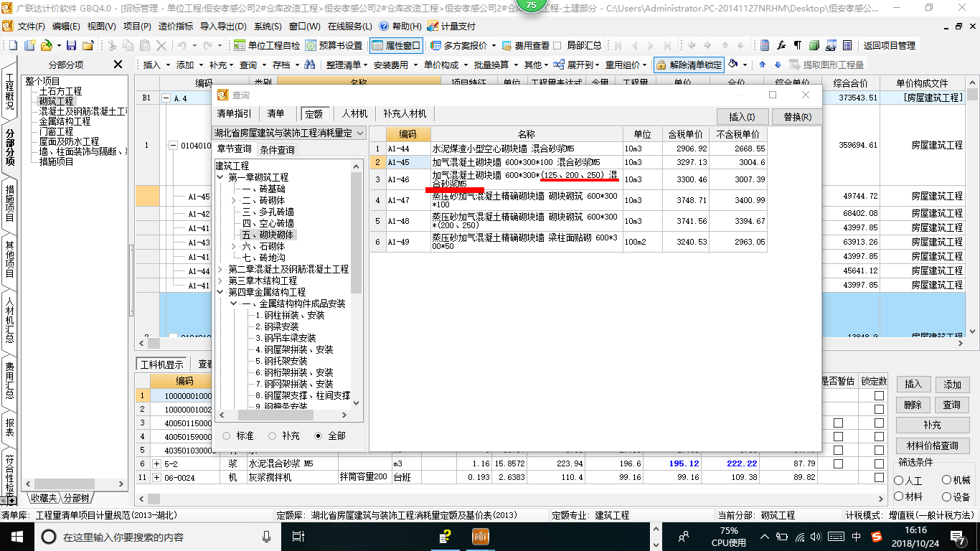Open 预算书设置 budget settings
The width and height of the screenshot is (980, 551).
tap(334, 45)
